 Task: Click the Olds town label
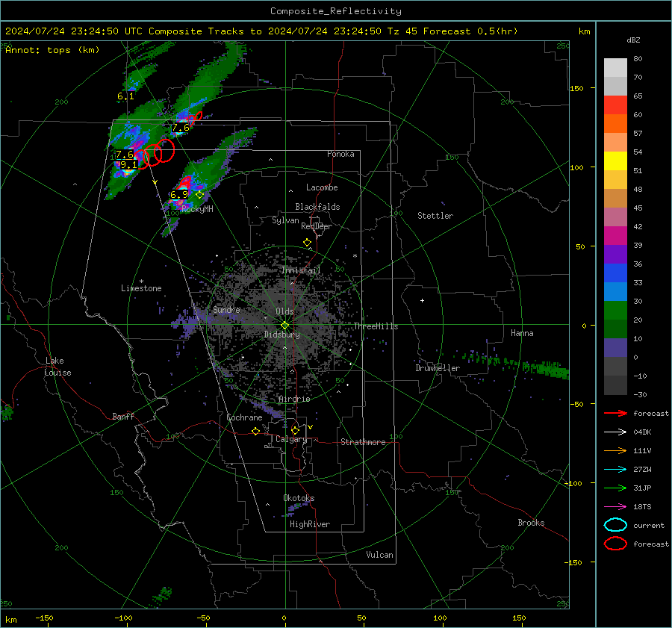(x=284, y=311)
